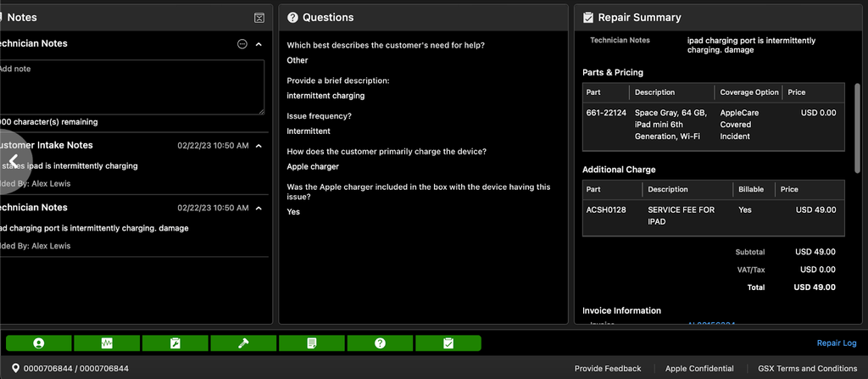Click the Billable column header
The width and height of the screenshot is (868, 379).
click(751, 190)
